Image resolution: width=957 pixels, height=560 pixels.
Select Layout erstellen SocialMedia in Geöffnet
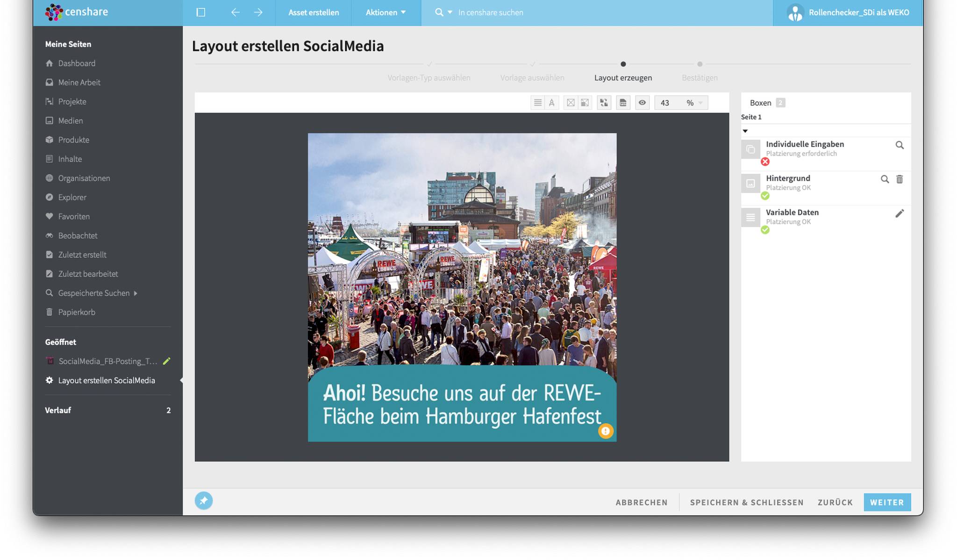click(x=107, y=381)
